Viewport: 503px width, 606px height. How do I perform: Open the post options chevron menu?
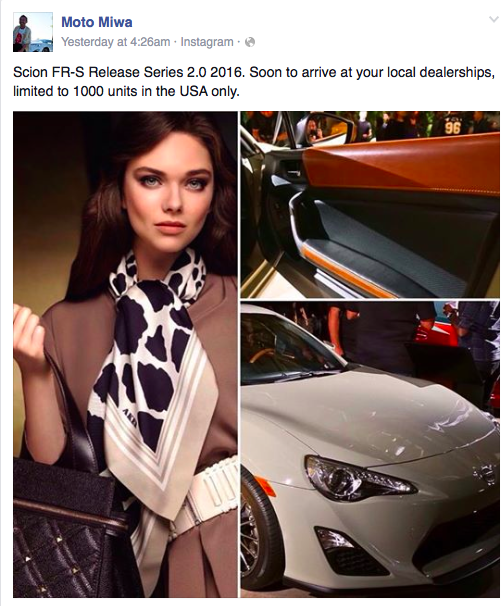pos(493,19)
